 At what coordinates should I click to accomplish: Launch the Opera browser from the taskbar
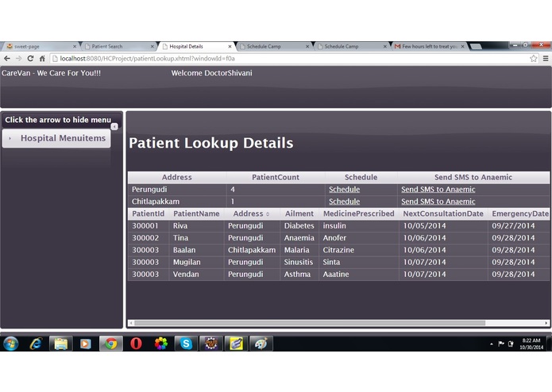point(136,344)
